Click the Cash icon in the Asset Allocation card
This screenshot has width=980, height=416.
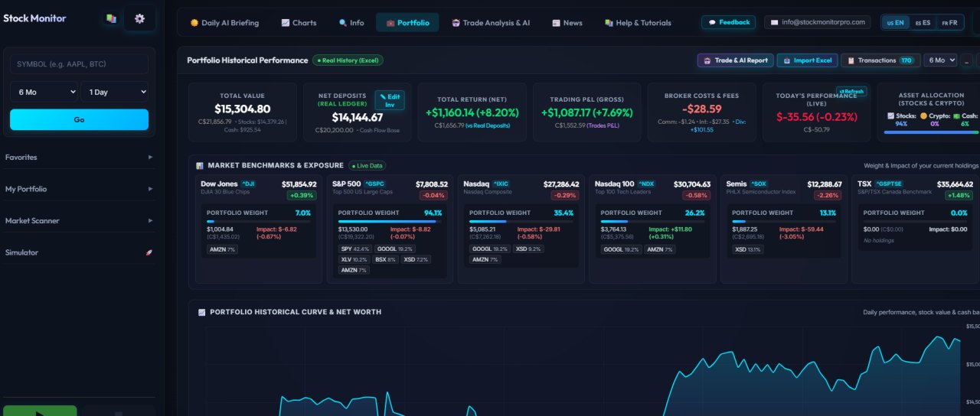(x=956, y=115)
